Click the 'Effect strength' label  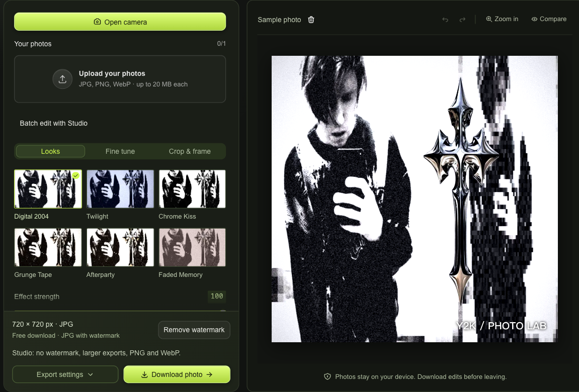point(37,297)
